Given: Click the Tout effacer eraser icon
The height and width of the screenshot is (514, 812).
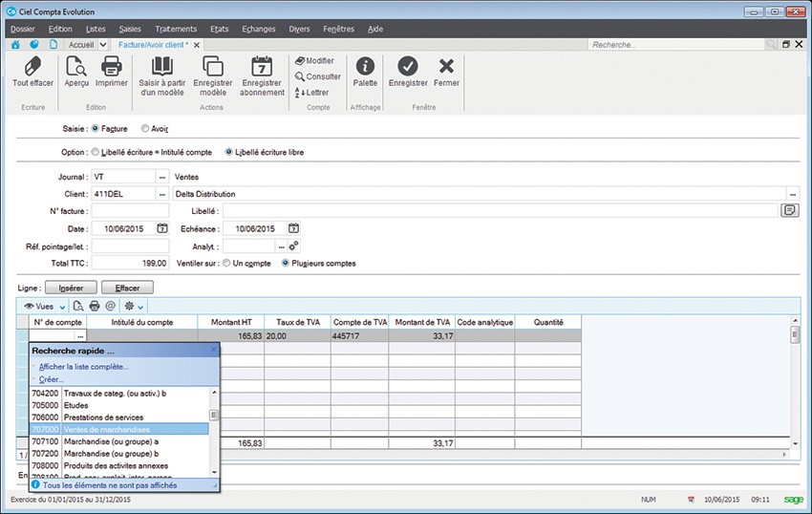Looking at the screenshot, I should (x=32, y=67).
